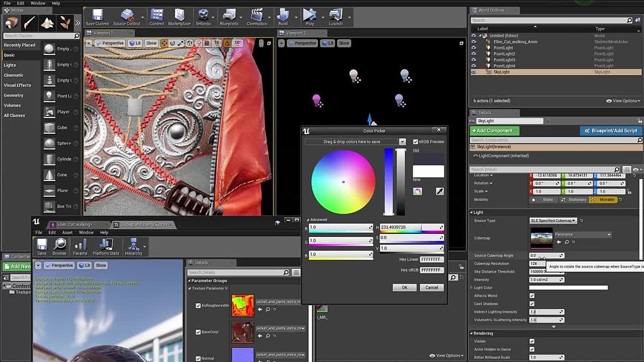The height and width of the screenshot is (362, 644).
Task: Select the Geometry category in Modes panel
Action: [x=14, y=95]
